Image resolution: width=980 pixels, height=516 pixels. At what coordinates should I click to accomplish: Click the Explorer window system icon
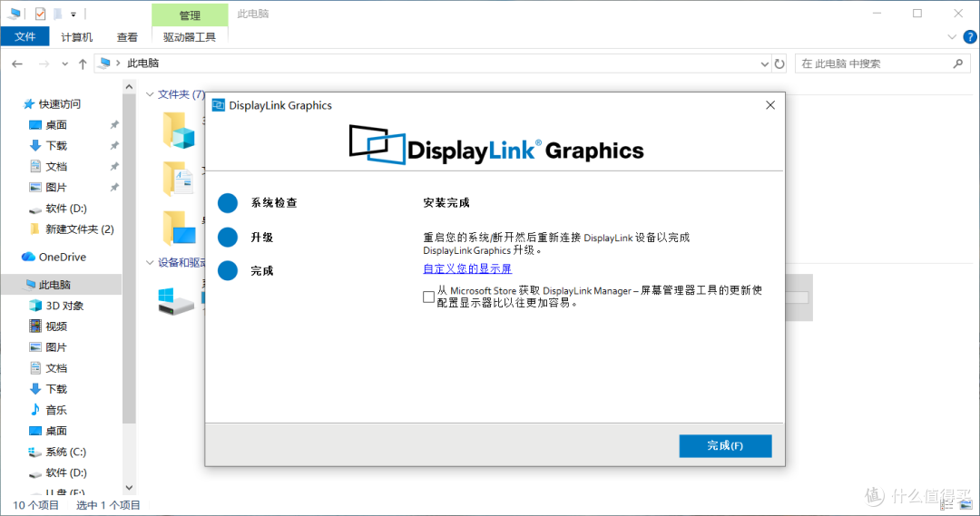[14, 13]
